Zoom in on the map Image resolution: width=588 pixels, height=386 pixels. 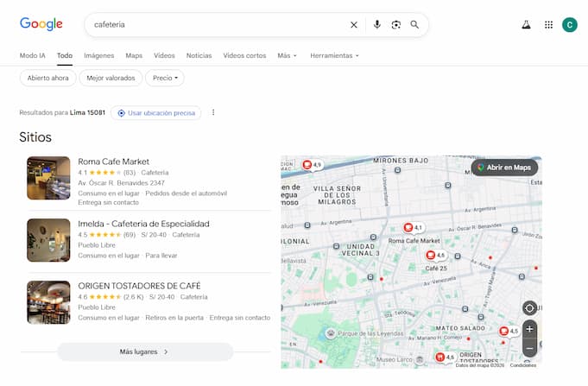click(x=529, y=329)
